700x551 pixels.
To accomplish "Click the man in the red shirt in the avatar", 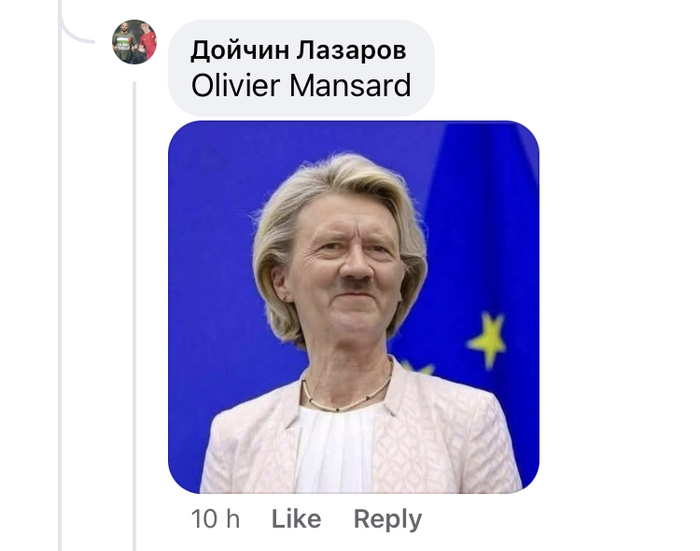I will [x=147, y=43].
